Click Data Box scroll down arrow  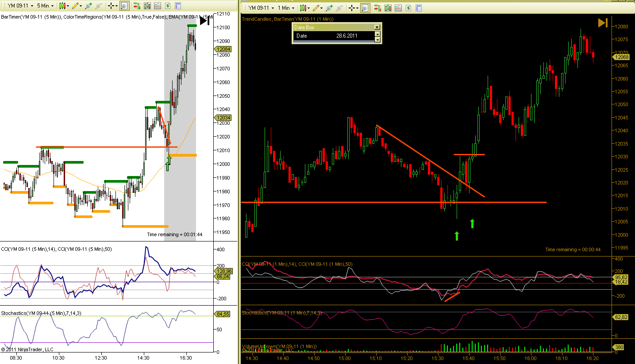(377, 39)
